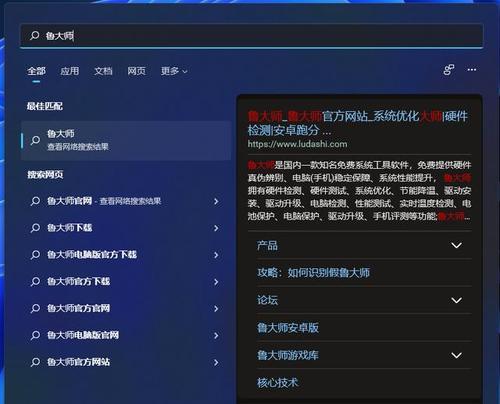This screenshot has width=500, height=404.
Task: Open the 鲁大师安卓版 link
Action: pos(288,328)
